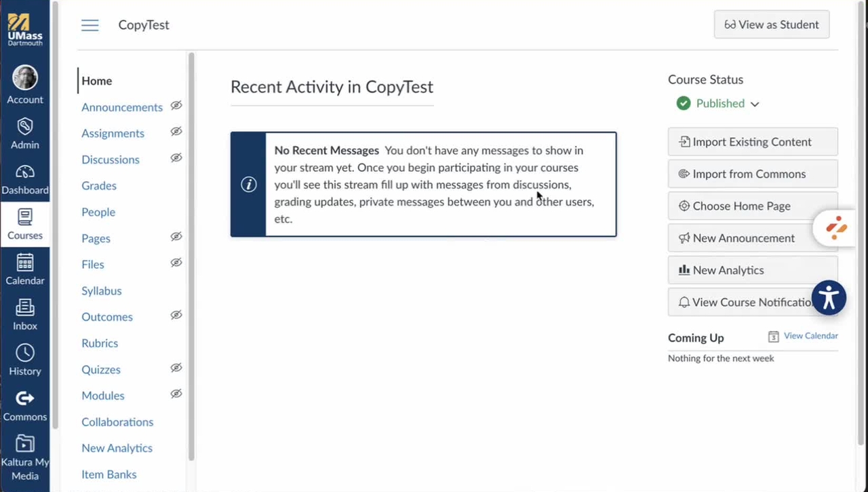Click New Announcement button

pyautogui.click(x=753, y=238)
